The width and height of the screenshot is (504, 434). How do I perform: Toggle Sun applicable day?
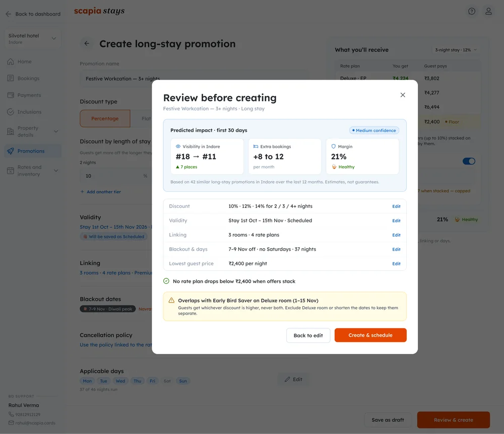[x=183, y=381]
